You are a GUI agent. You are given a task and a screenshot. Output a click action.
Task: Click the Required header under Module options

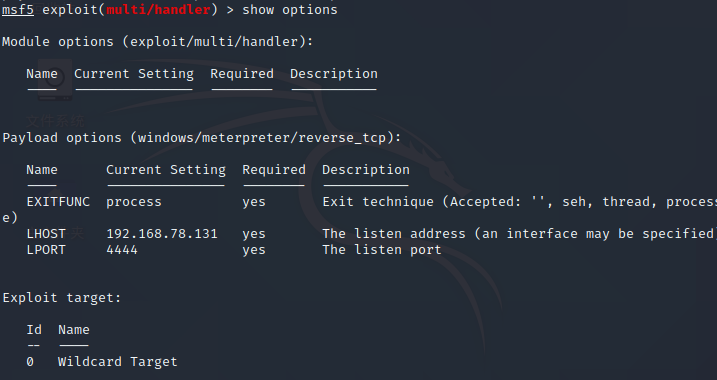click(242, 74)
